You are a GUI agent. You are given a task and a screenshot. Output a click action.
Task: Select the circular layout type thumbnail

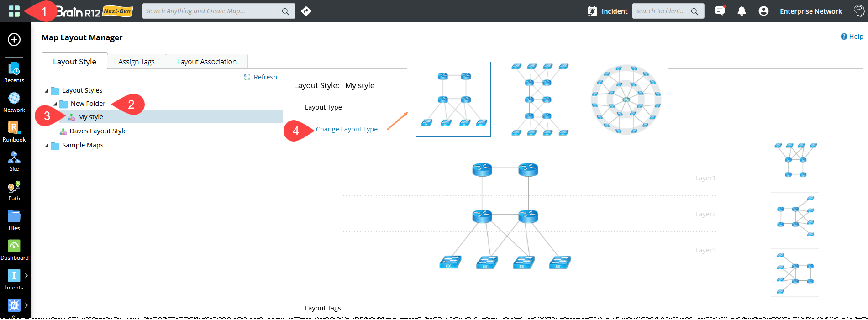(x=626, y=99)
